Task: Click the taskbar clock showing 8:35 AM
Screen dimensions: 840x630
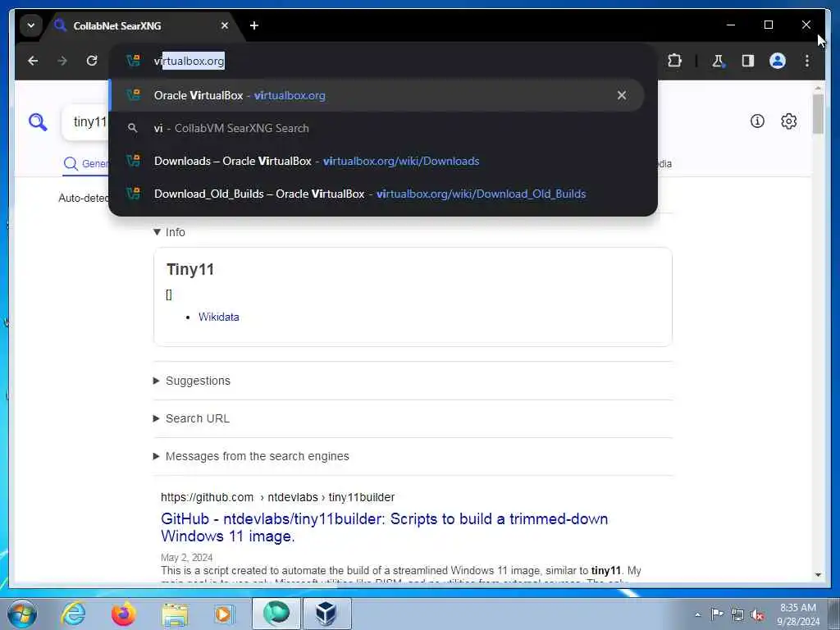Action: [798, 614]
